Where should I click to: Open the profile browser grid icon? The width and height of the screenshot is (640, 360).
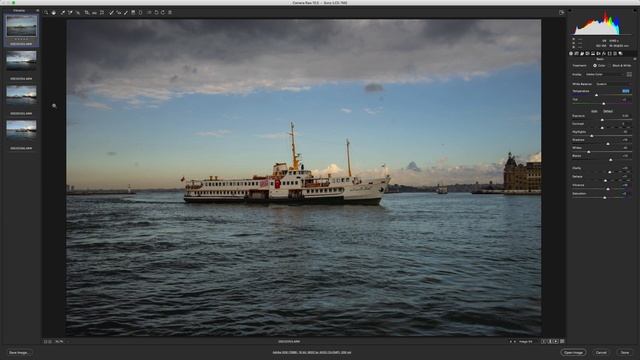(629, 74)
